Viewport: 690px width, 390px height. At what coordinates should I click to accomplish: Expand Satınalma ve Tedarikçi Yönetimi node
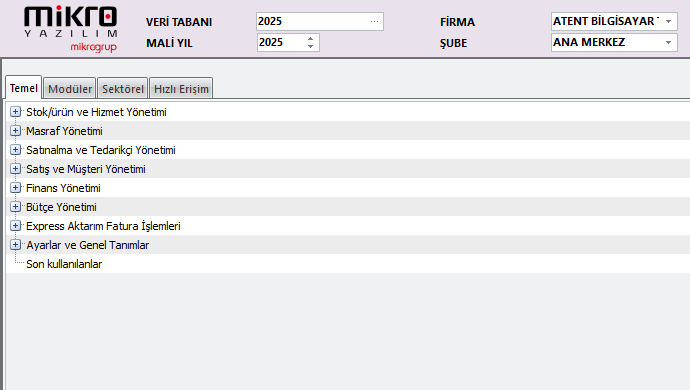click(x=15, y=150)
